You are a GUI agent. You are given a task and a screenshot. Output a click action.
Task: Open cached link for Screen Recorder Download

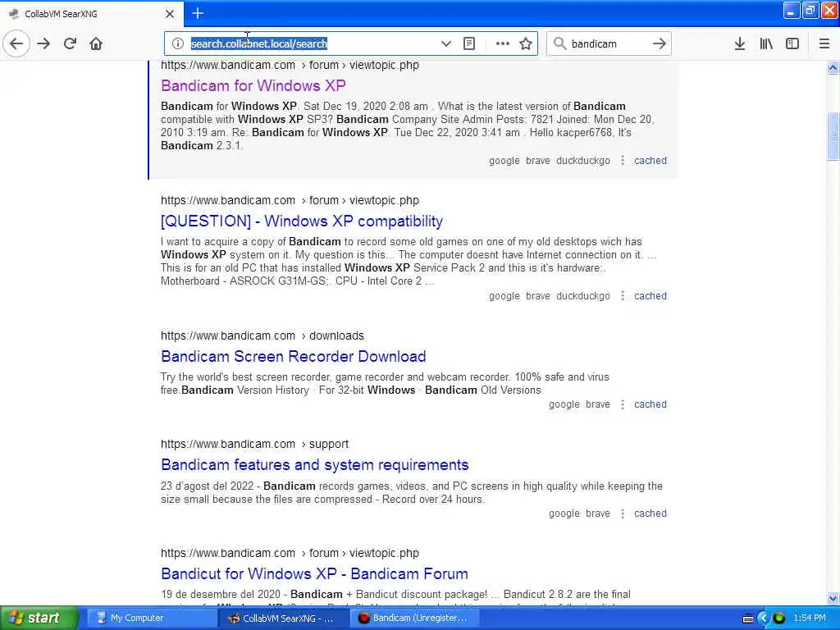pyautogui.click(x=651, y=404)
